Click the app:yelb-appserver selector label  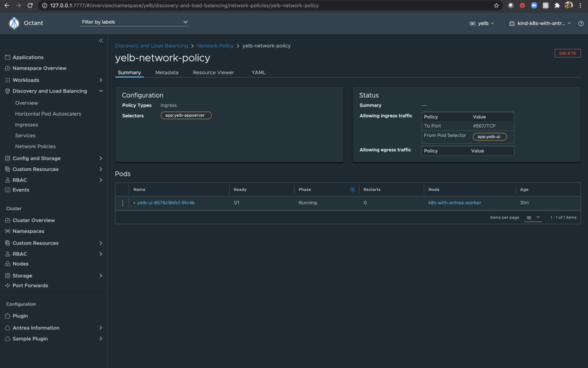coord(186,116)
